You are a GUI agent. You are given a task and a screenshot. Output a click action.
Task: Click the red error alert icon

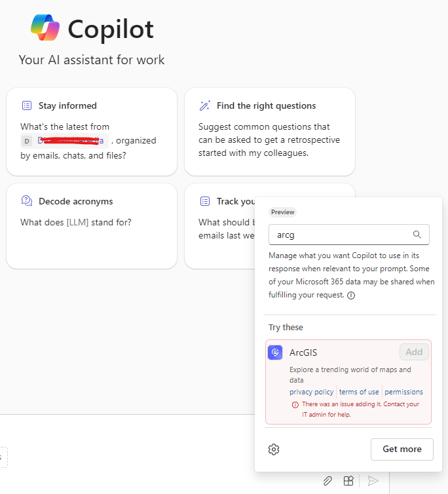coord(295,404)
